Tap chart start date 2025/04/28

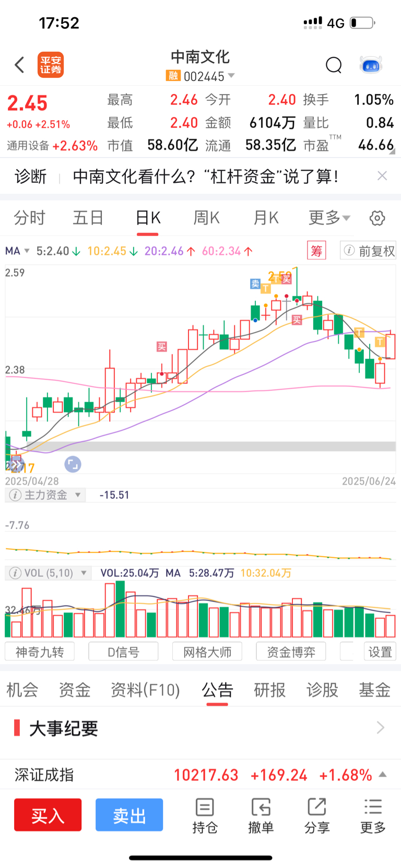(32, 481)
